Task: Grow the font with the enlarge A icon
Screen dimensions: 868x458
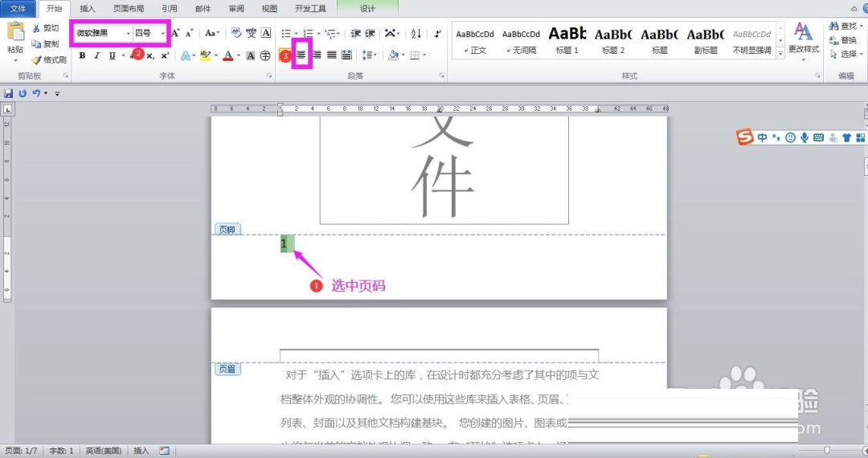Action: [x=175, y=33]
